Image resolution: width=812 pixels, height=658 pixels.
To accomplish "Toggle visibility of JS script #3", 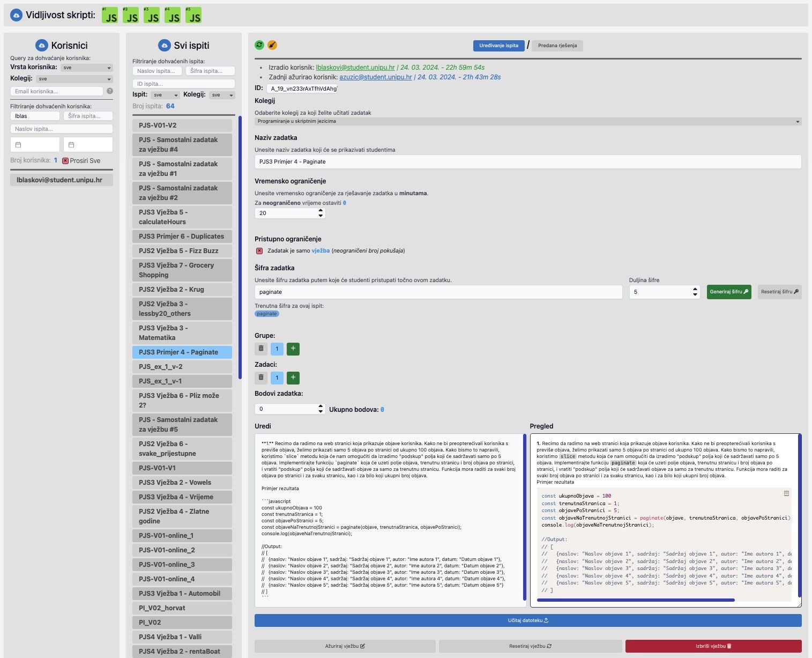I will tap(152, 15).
